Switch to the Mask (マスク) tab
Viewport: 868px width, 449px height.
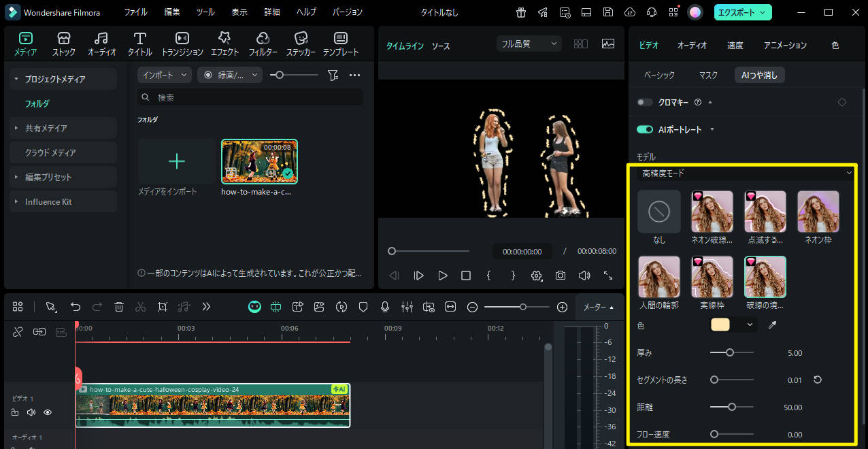pyautogui.click(x=708, y=75)
